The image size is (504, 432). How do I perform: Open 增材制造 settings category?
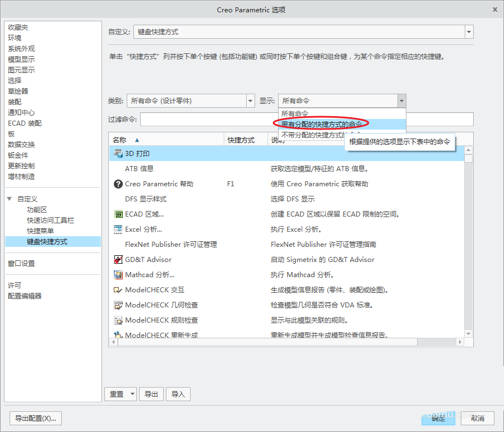(21, 176)
